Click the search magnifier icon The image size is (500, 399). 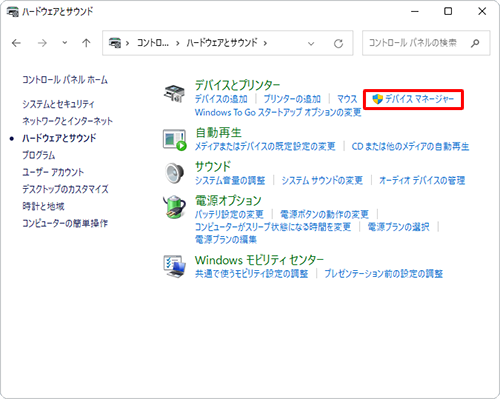[475, 43]
